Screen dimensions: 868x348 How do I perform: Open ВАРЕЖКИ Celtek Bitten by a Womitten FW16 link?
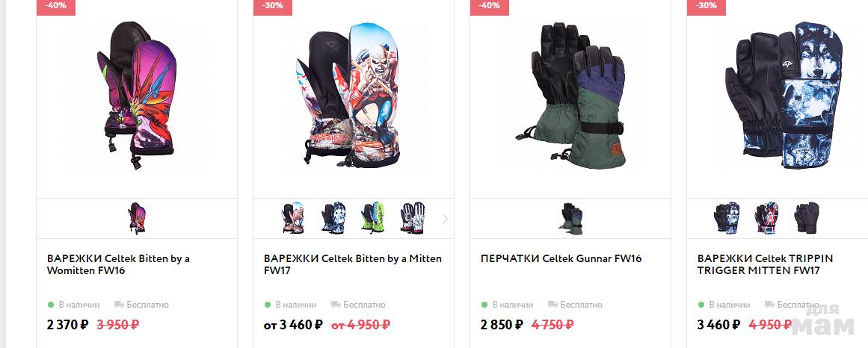118,264
